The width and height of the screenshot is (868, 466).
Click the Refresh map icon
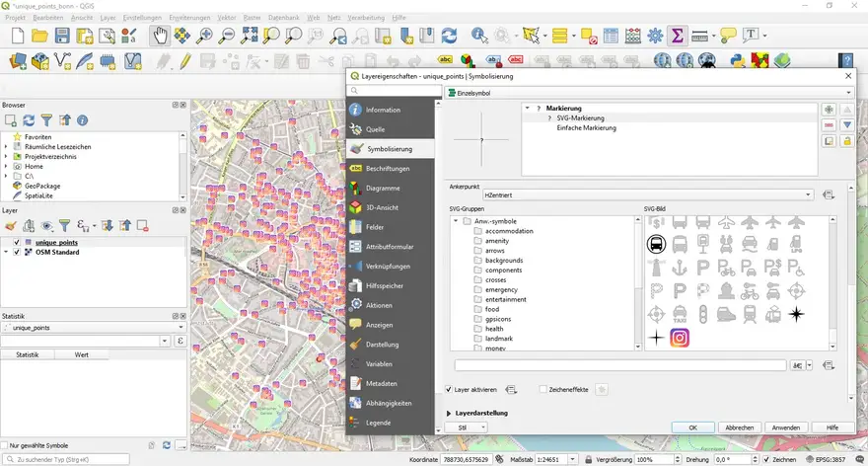click(x=449, y=36)
